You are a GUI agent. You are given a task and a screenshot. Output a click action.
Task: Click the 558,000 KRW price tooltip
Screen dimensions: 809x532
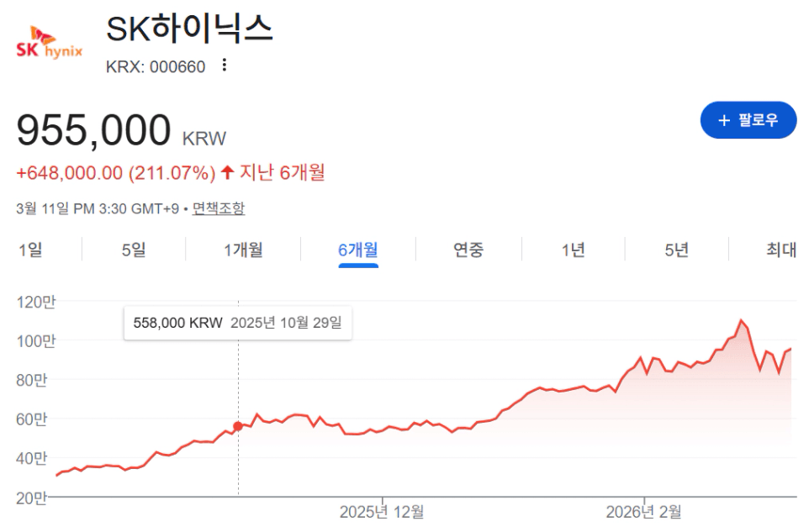pos(238,323)
